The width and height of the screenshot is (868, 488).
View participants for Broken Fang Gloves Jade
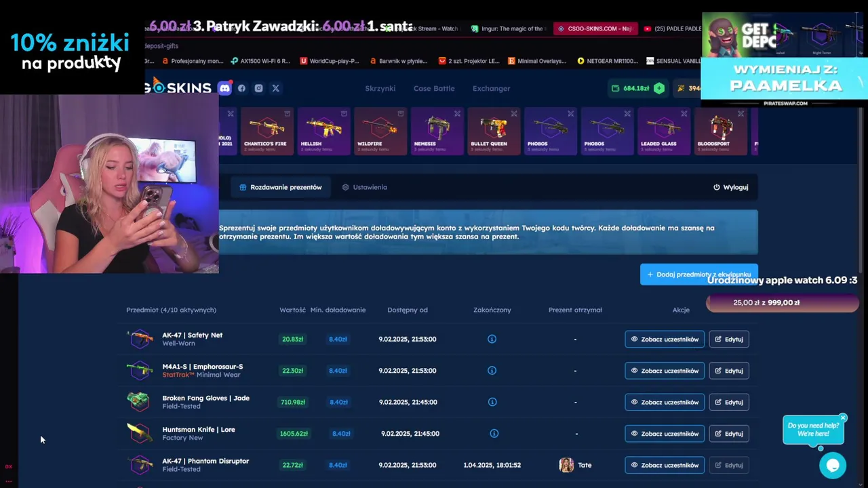(x=665, y=402)
